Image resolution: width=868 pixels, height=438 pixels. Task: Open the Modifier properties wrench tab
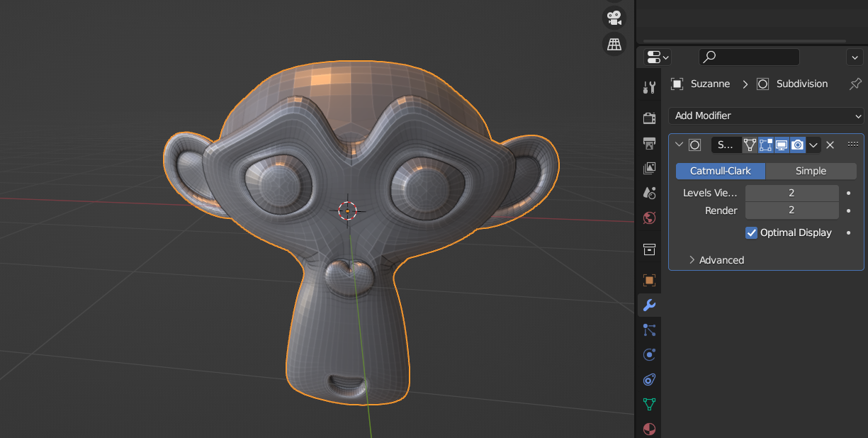[649, 305]
